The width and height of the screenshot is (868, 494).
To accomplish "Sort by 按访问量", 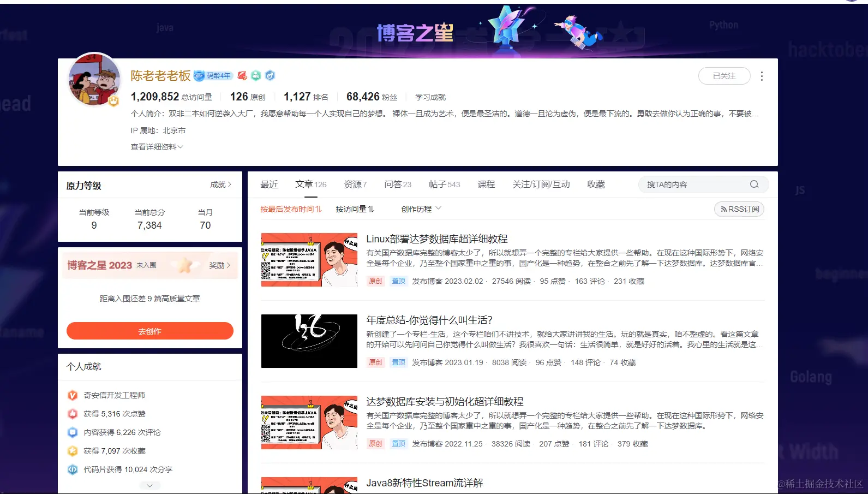I will click(355, 209).
